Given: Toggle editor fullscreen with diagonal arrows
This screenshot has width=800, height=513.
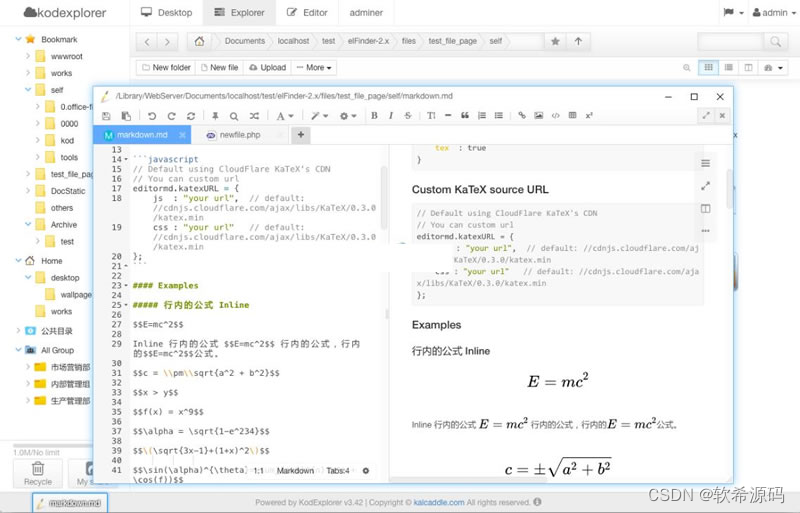Looking at the screenshot, I should [x=706, y=115].
